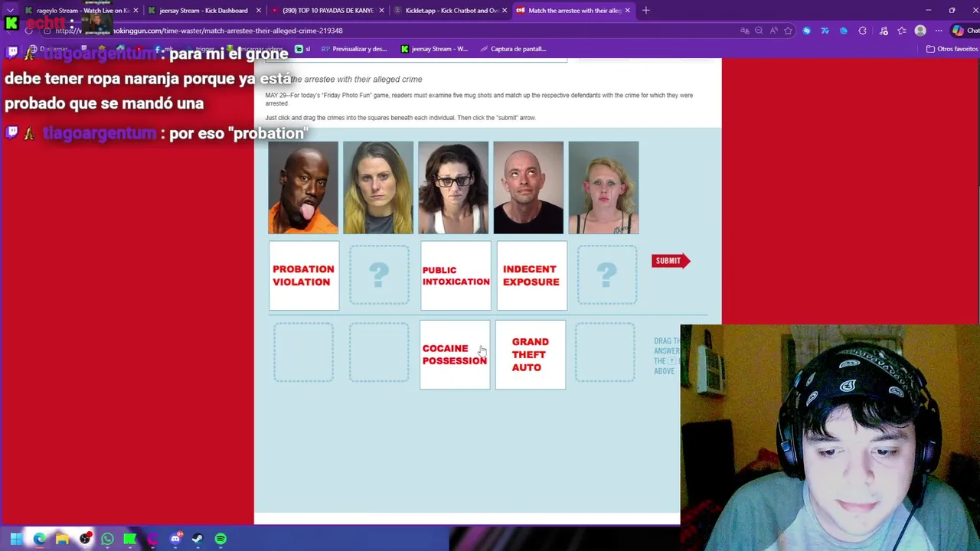This screenshot has height=551, width=980.
Task: Add page to favorites star icon
Action: [788, 31]
